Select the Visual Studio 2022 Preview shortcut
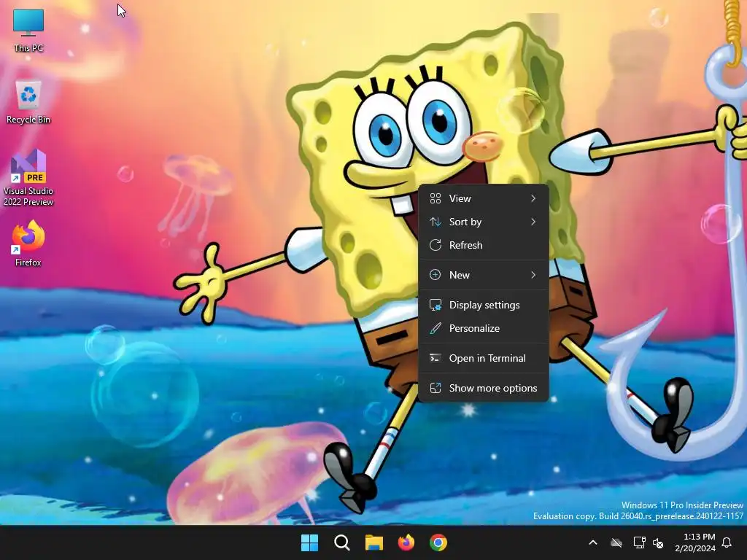The height and width of the screenshot is (560, 747). tap(28, 177)
